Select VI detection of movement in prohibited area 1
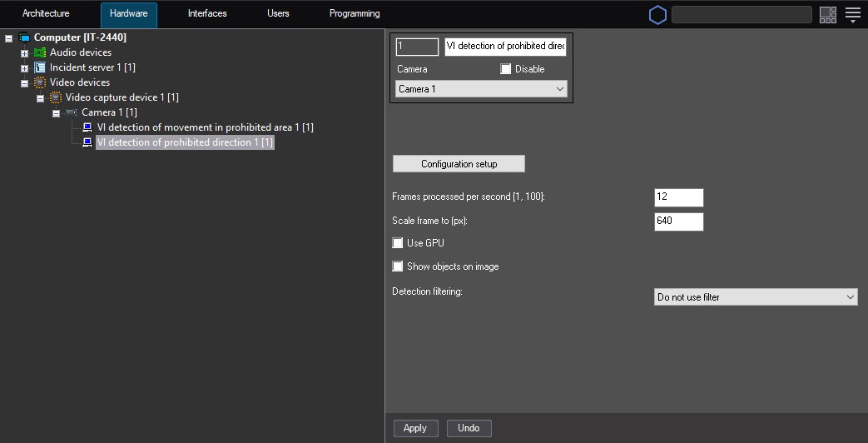Image resolution: width=868 pixels, height=443 pixels. point(206,127)
